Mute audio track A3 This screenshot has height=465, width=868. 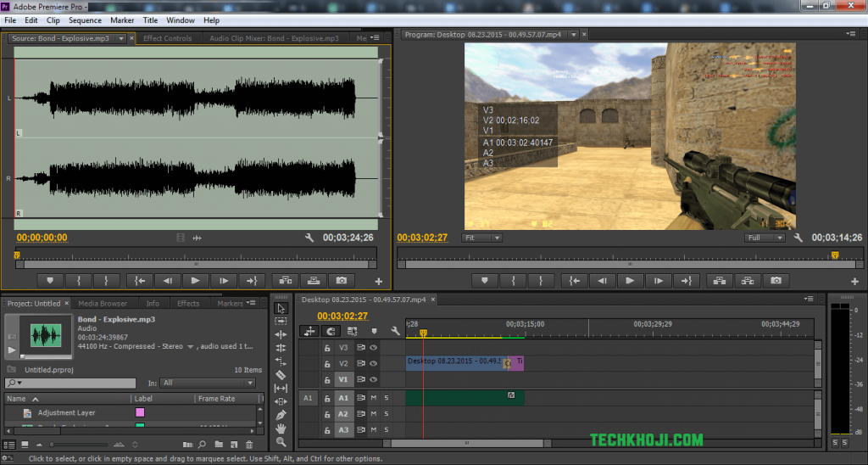click(x=374, y=429)
